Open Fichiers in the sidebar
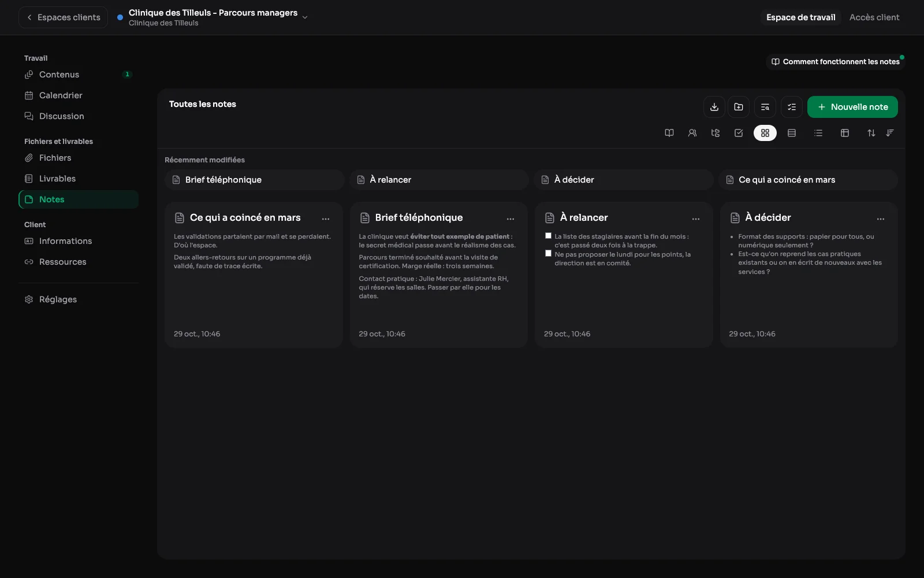Screen dimensions: 924x578 click(79, 158)
